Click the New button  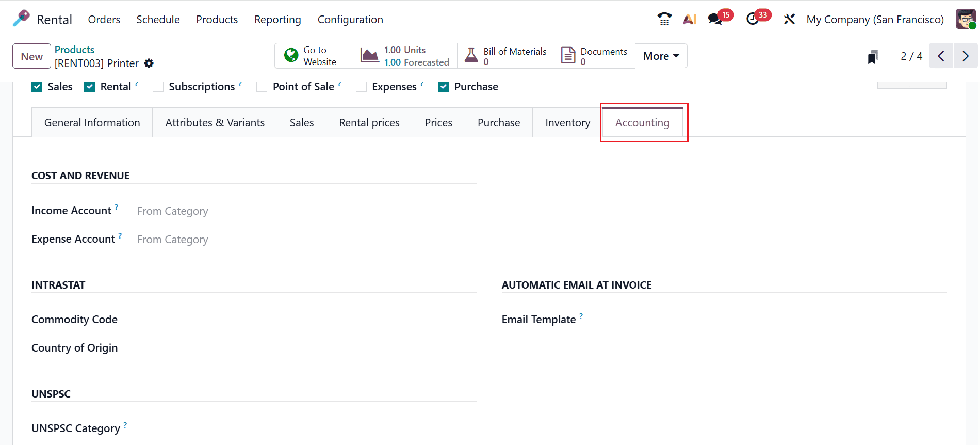pos(32,56)
